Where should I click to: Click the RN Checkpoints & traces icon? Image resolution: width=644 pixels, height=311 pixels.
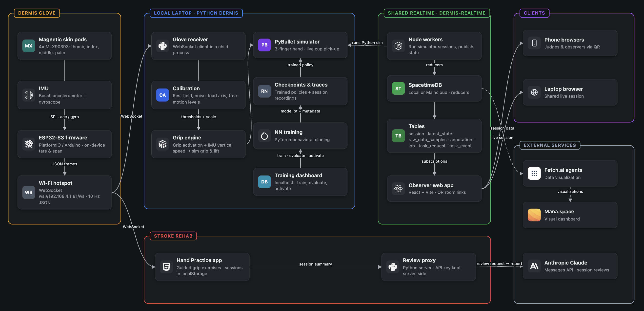(x=264, y=91)
